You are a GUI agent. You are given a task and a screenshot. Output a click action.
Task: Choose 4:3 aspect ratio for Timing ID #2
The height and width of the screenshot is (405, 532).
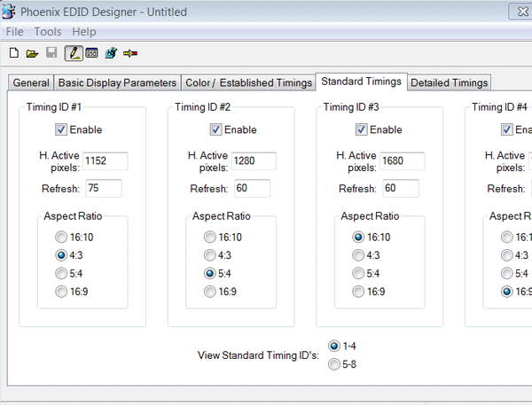click(x=209, y=255)
